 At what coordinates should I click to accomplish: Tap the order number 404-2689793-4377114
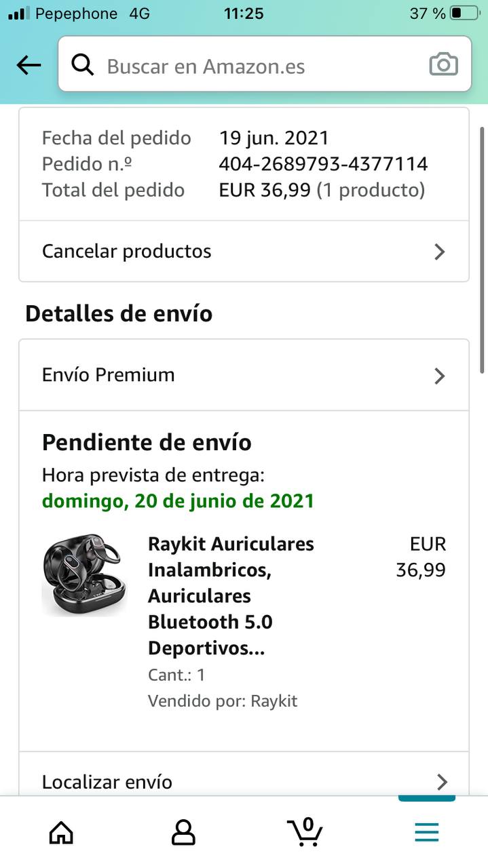pos(323,164)
